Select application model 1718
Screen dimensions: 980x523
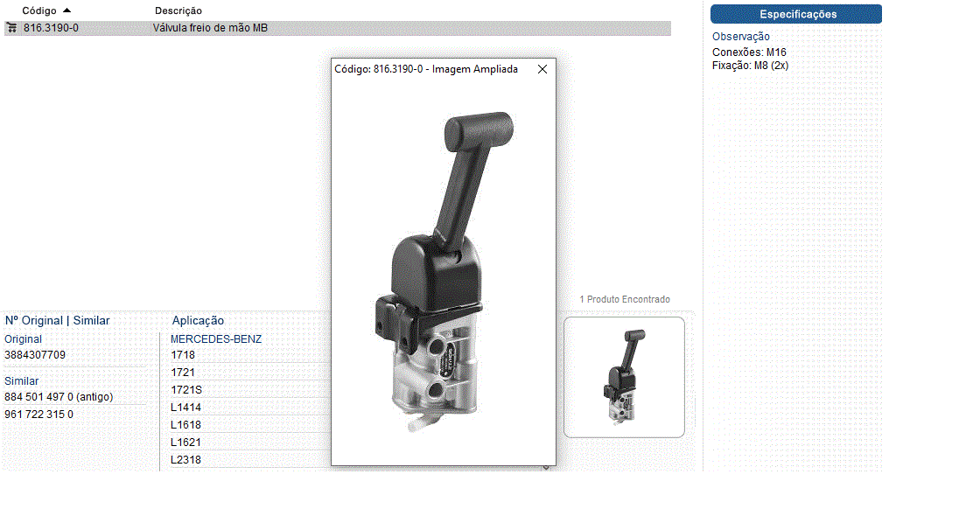(x=184, y=355)
